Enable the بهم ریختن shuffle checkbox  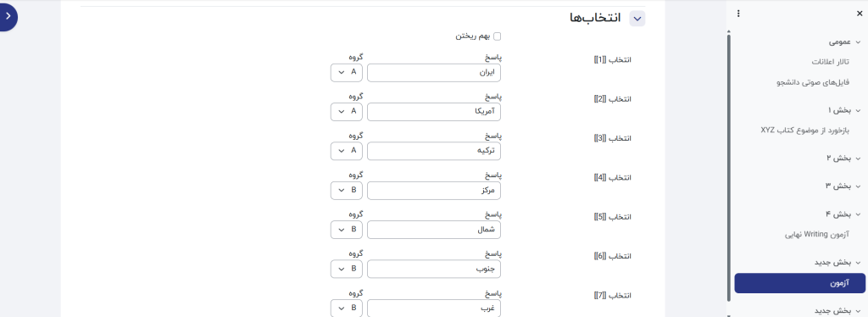[x=497, y=36]
